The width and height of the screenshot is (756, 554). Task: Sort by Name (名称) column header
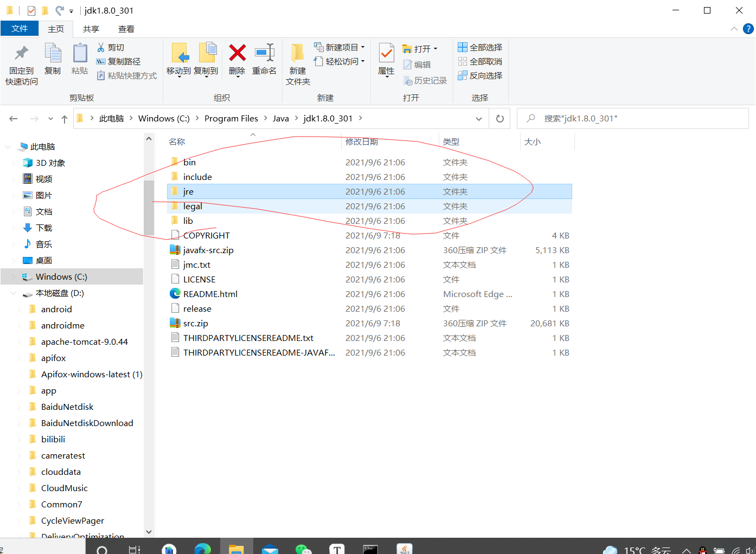pyautogui.click(x=177, y=142)
